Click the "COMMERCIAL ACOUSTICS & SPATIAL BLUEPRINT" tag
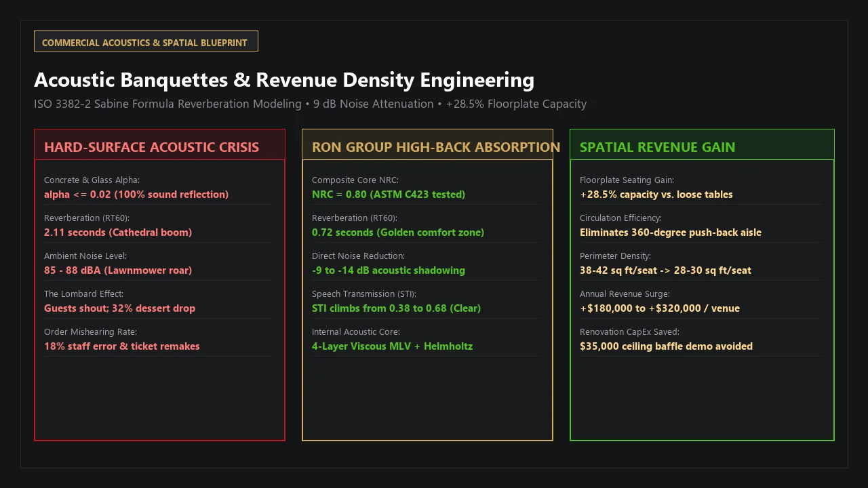This screenshot has width=868, height=488. tap(146, 41)
